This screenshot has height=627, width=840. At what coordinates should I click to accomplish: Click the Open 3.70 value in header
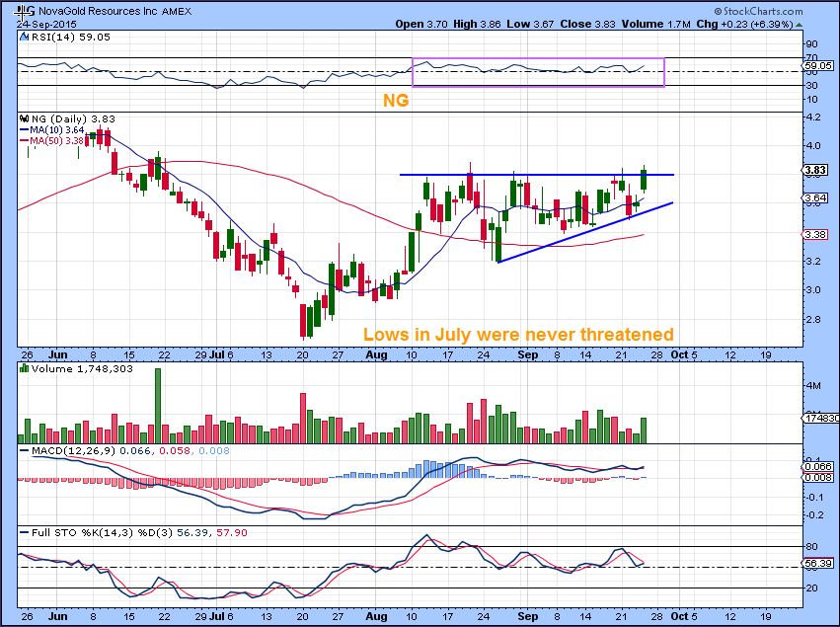click(421, 24)
